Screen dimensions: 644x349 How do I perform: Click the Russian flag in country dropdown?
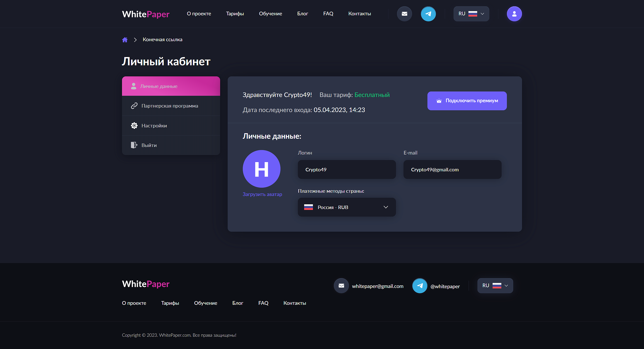point(308,207)
